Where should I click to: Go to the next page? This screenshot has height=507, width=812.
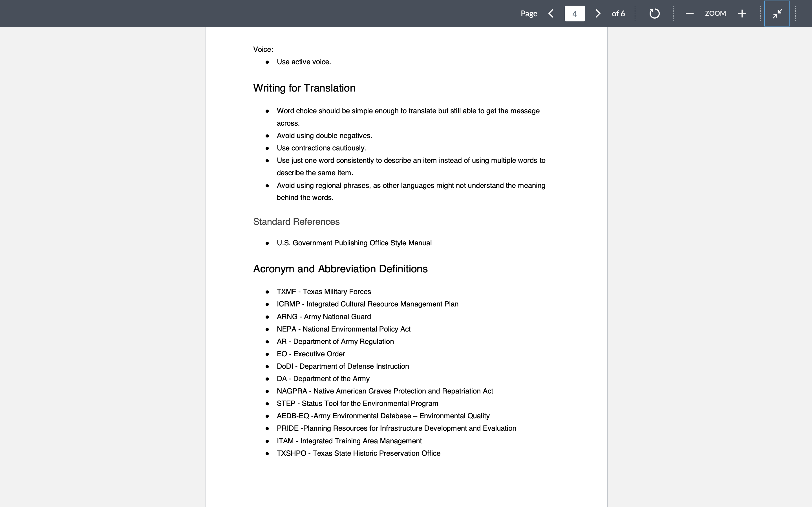598,14
